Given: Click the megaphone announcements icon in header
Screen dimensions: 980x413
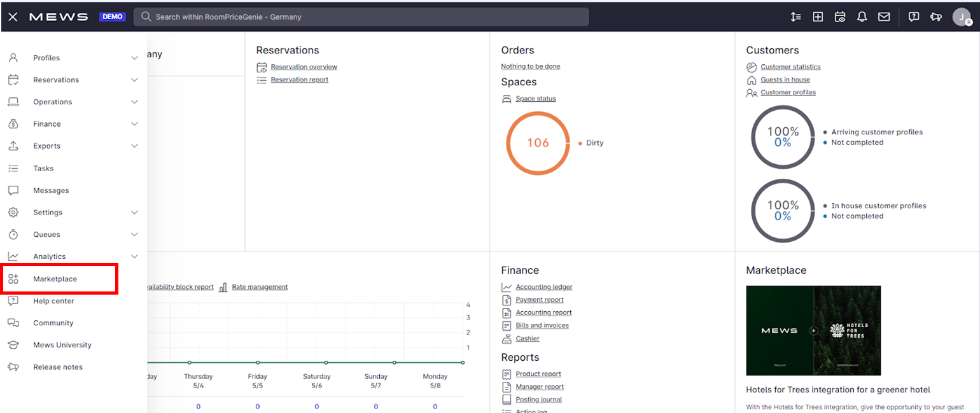Looking at the screenshot, I should pos(935,17).
